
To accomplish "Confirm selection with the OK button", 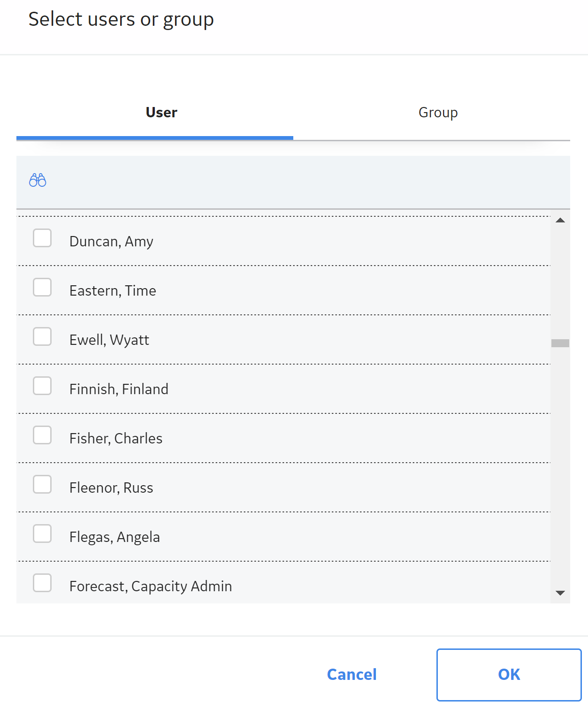I will [x=509, y=675].
